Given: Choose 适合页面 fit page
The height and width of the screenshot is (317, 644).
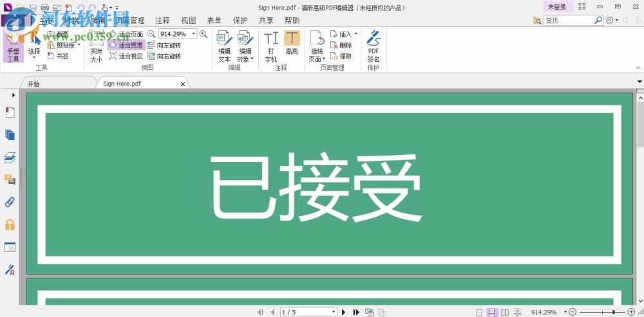Looking at the screenshot, I should (x=126, y=34).
